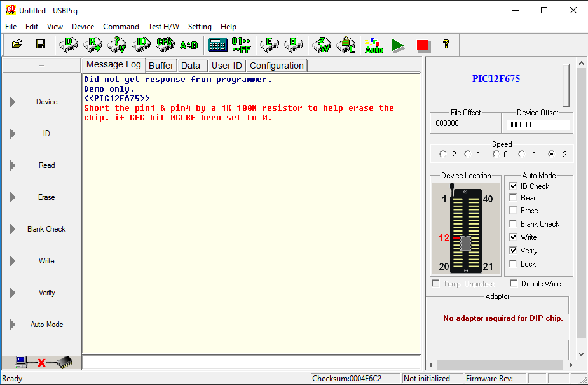Click the arrow beside Verify in sidebar
Screen dimensions: 588x385
click(12, 293)
